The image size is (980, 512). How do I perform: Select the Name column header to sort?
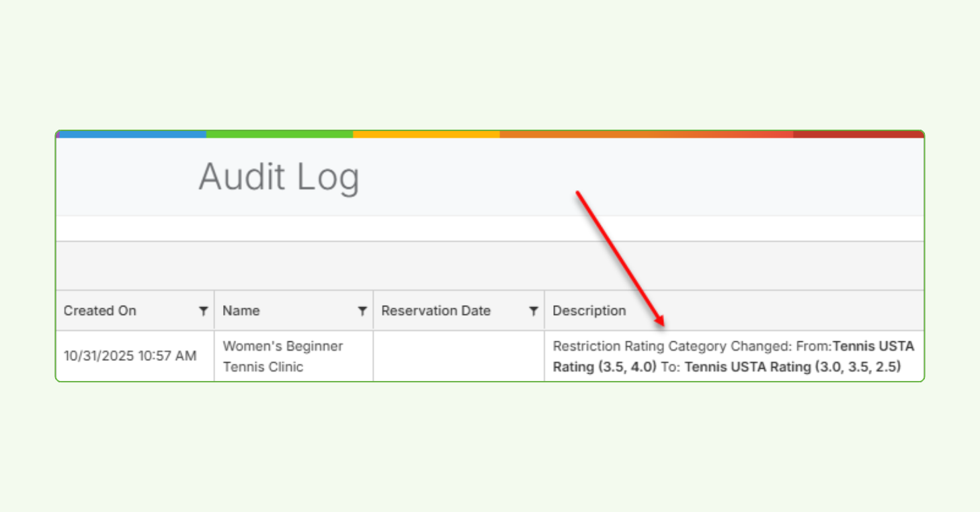click(x=241, y=310)
